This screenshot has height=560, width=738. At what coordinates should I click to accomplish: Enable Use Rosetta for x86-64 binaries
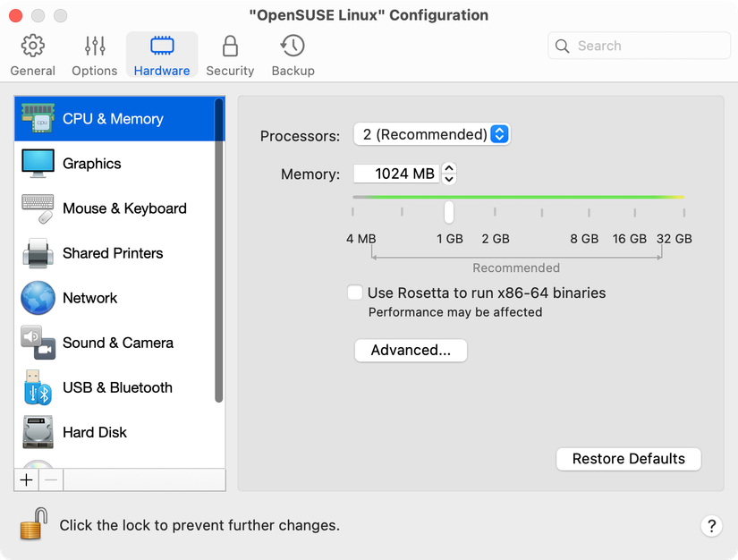[x=355, y=293]
